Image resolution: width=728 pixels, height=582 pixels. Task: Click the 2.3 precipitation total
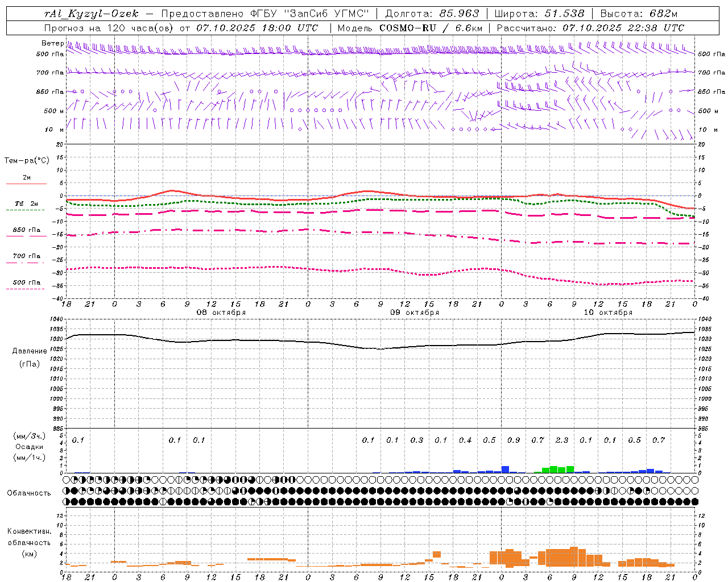[562, 440]
